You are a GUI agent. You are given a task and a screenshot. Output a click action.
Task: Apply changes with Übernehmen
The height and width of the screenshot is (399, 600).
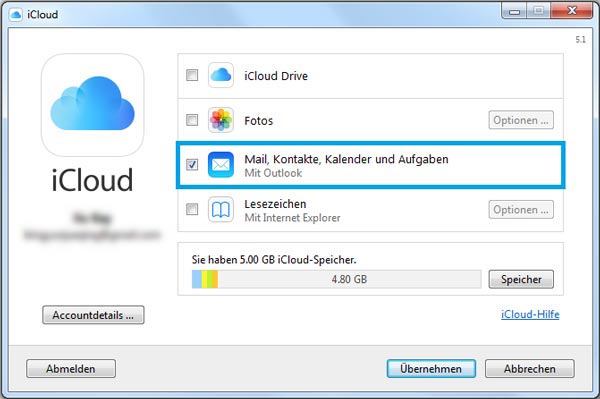pyautogui.click(x=431, y=369)
